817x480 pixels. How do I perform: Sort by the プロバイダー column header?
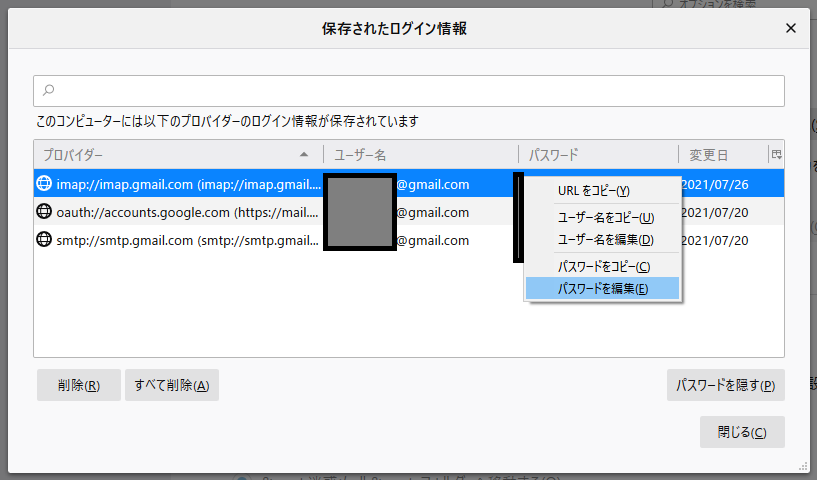(178, 154)
